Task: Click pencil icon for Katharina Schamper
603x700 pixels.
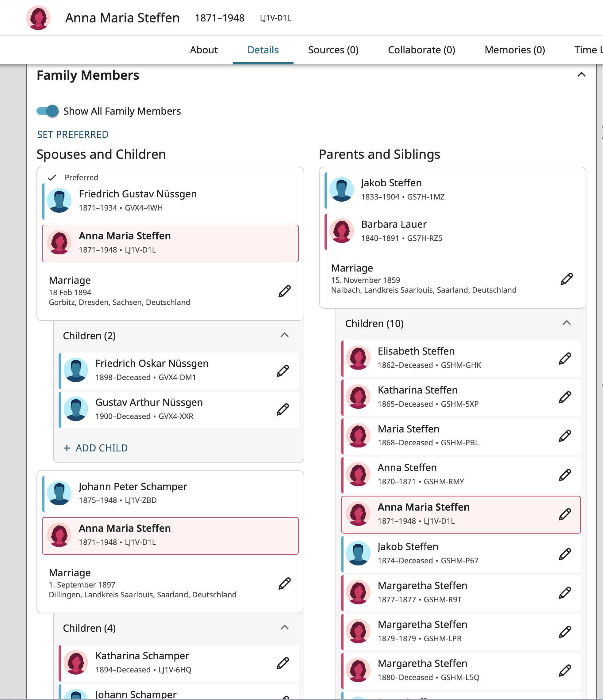Action: coord(282,663)
